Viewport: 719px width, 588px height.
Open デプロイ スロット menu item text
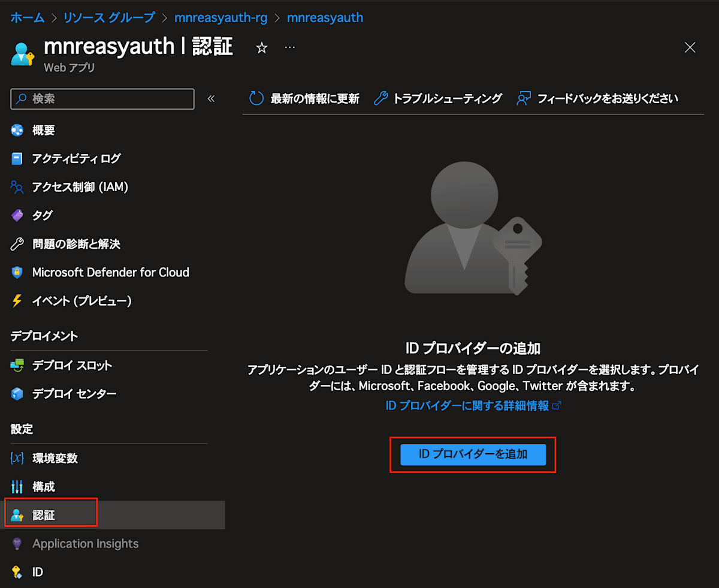click(72, 366)
